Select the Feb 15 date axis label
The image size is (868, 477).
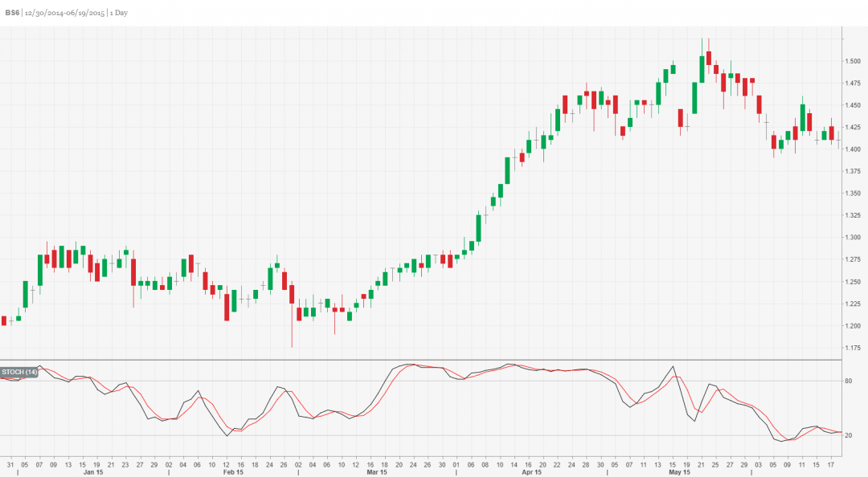point(233,472)
